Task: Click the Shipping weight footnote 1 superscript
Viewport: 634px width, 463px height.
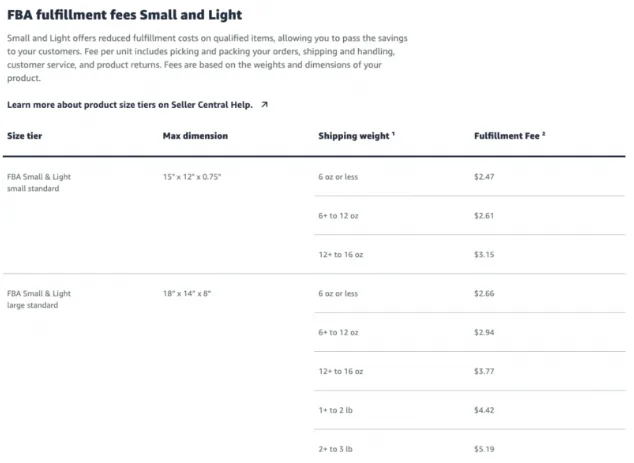Action: pos(393,133)
